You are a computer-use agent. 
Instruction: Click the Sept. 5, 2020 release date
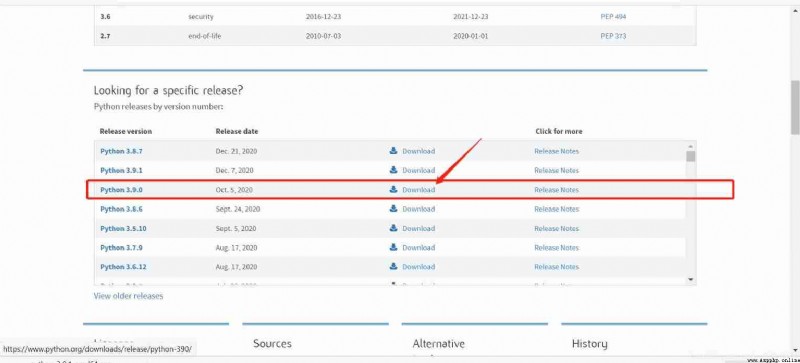236,229
